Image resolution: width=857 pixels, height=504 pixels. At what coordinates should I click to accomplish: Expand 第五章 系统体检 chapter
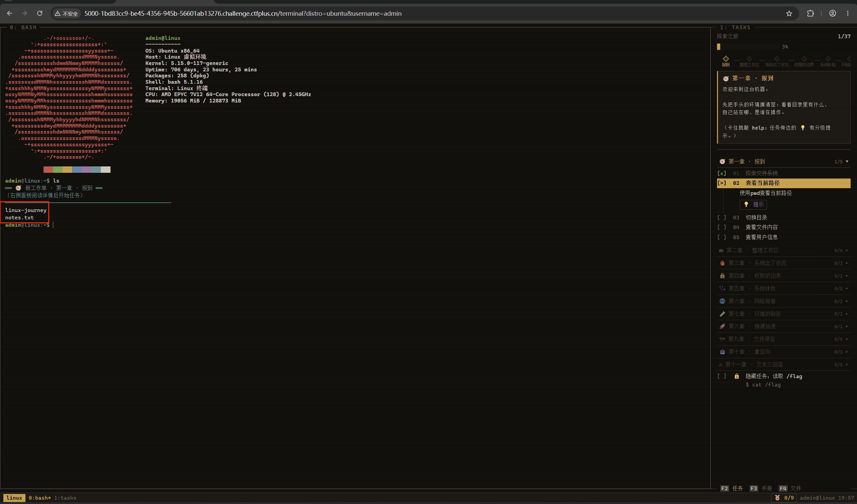784,288
